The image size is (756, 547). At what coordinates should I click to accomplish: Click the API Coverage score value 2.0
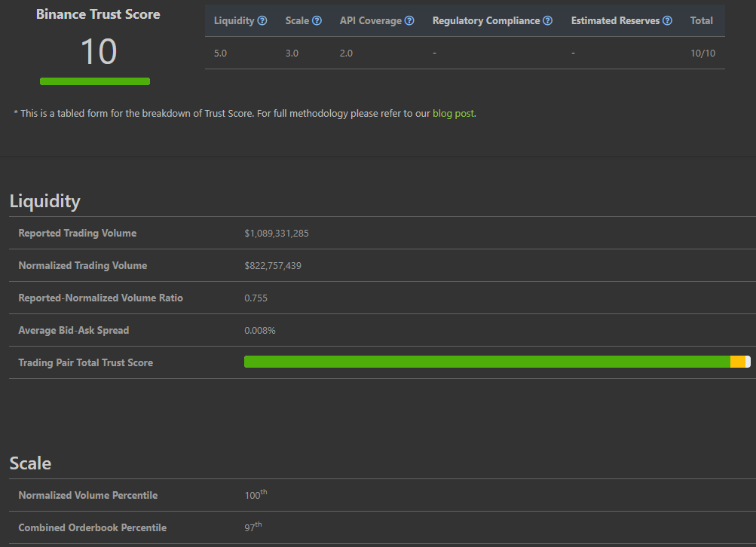[346, 53]
